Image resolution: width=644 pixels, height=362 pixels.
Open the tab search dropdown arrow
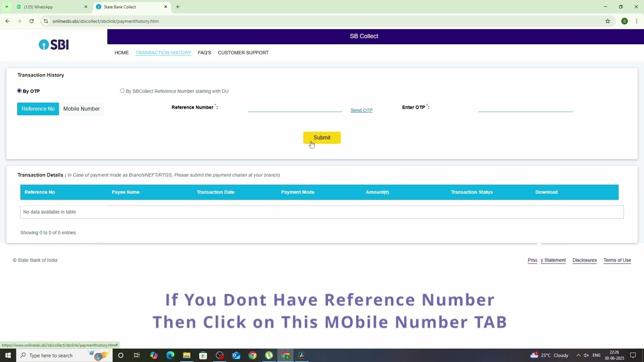click(x=7, y=7)
